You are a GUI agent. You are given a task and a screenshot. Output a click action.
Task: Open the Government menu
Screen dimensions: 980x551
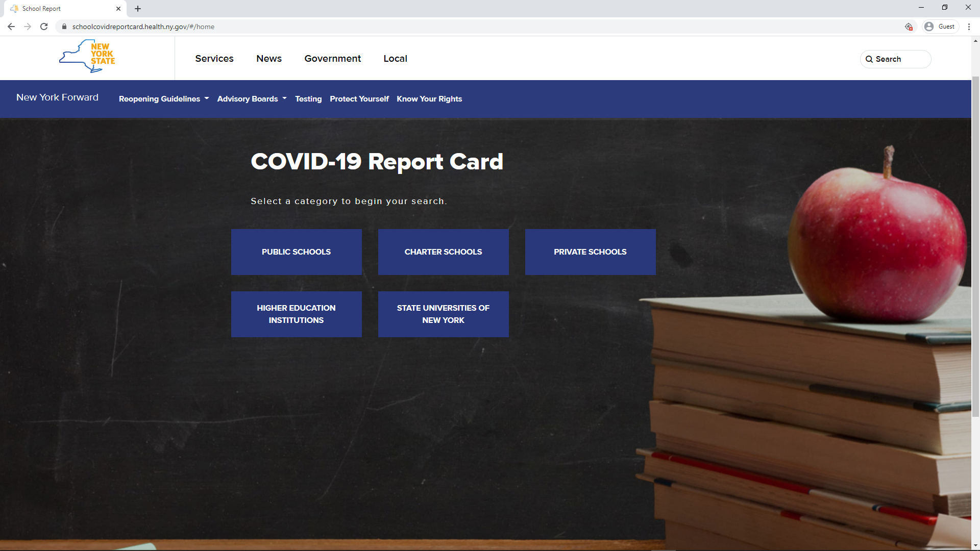[x=333, y=59]
